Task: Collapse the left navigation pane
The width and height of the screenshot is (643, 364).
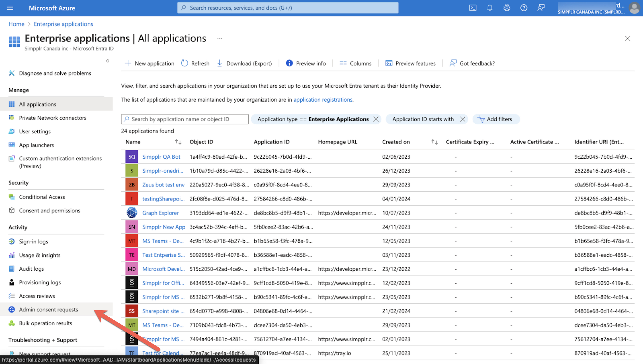Action: point(108,61)
